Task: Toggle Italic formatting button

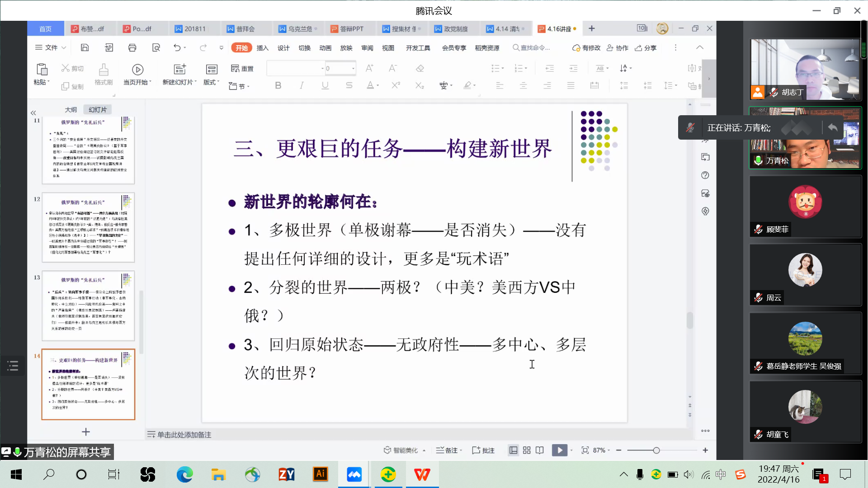Action: click(x=302, y=85)
